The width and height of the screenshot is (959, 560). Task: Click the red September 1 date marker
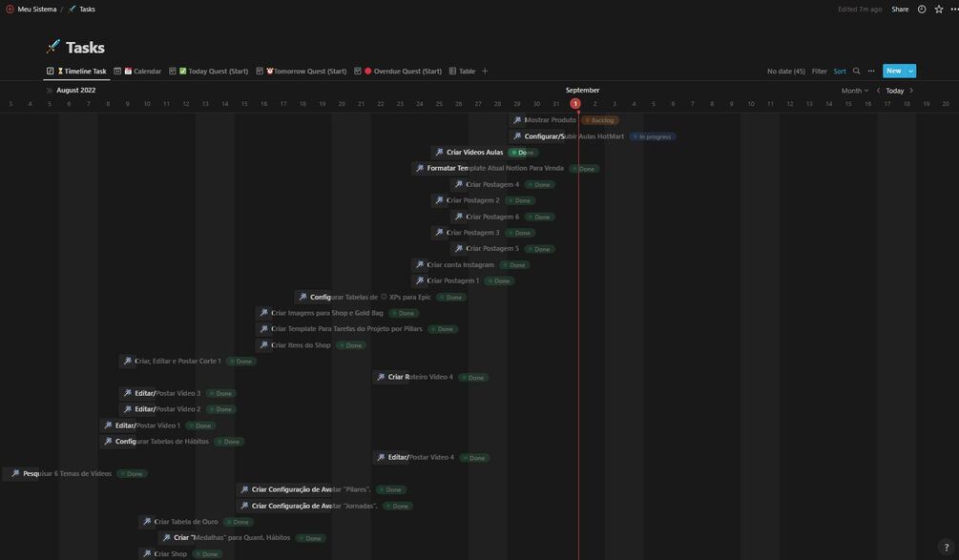(x=574, y=104)
